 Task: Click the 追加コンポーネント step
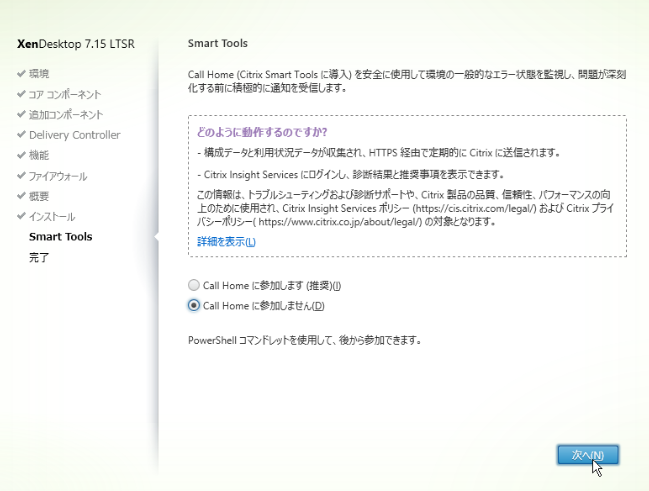66,115
